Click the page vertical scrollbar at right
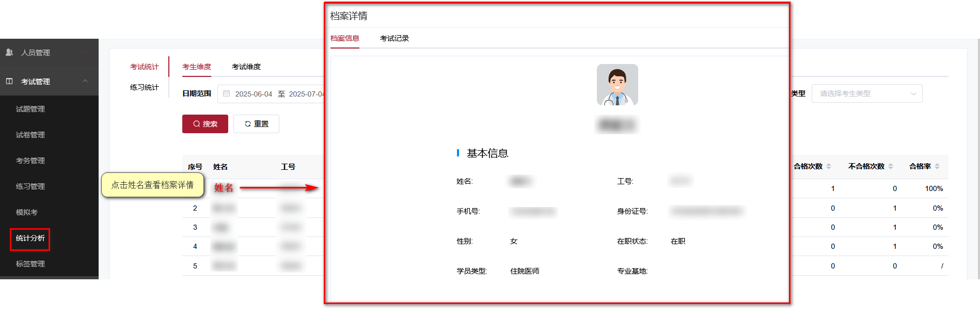980x318 pixels. [978, 159]
